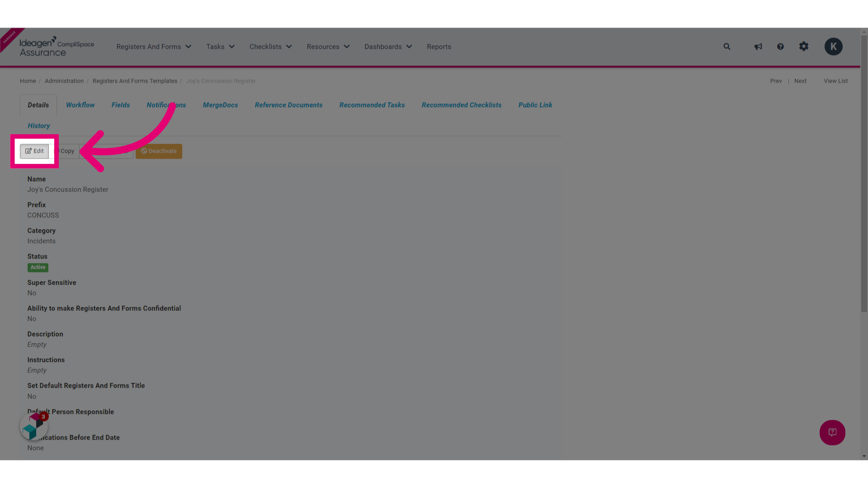Switch to the Notifications tab
Image resolution: width=868 pixels, height=488 pixels.
(x=166, y=105)
